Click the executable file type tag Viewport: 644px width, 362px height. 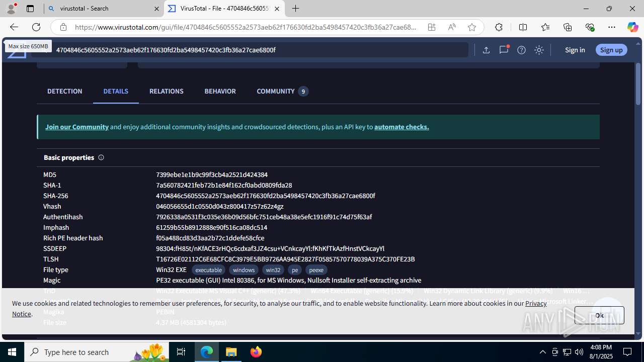point(208,270)
